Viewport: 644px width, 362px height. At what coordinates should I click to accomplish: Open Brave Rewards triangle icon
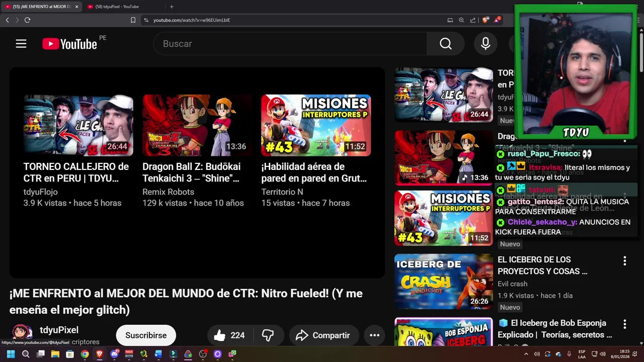[x=497, y=20]
